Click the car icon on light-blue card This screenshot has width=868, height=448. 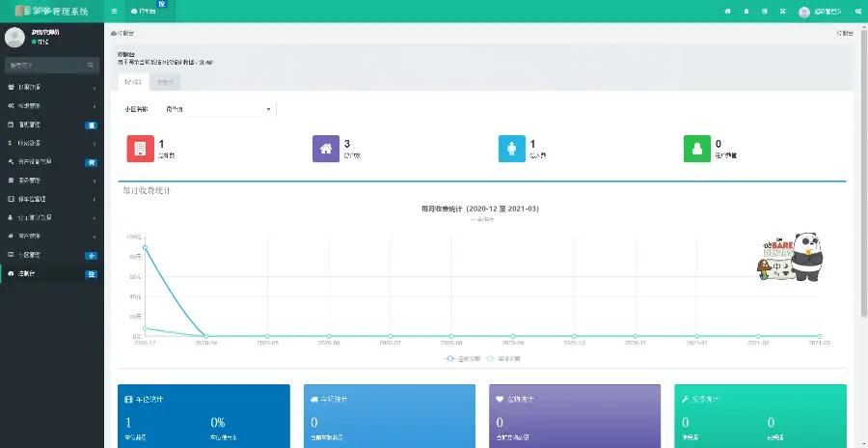click(314, 399)
